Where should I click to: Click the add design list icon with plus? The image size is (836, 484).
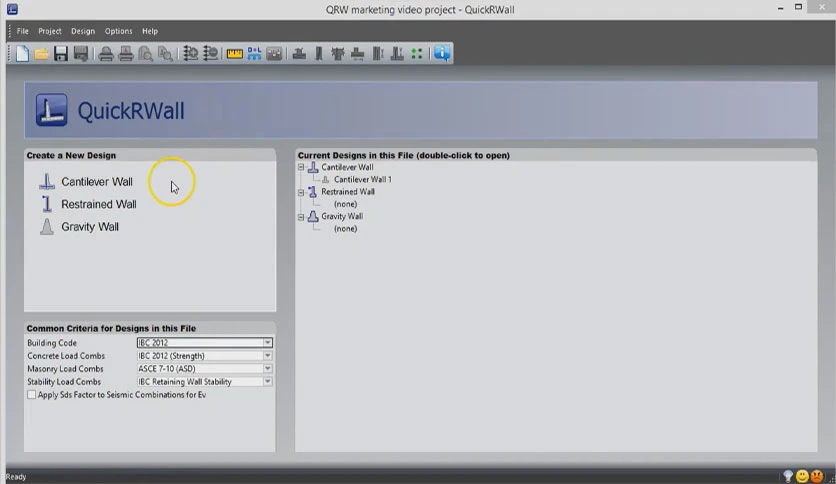190,53
